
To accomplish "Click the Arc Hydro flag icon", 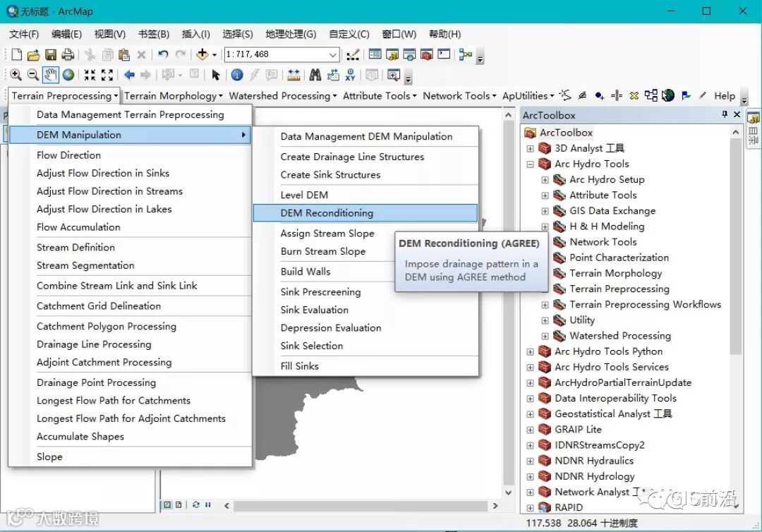I will click(x=687, y=96).
